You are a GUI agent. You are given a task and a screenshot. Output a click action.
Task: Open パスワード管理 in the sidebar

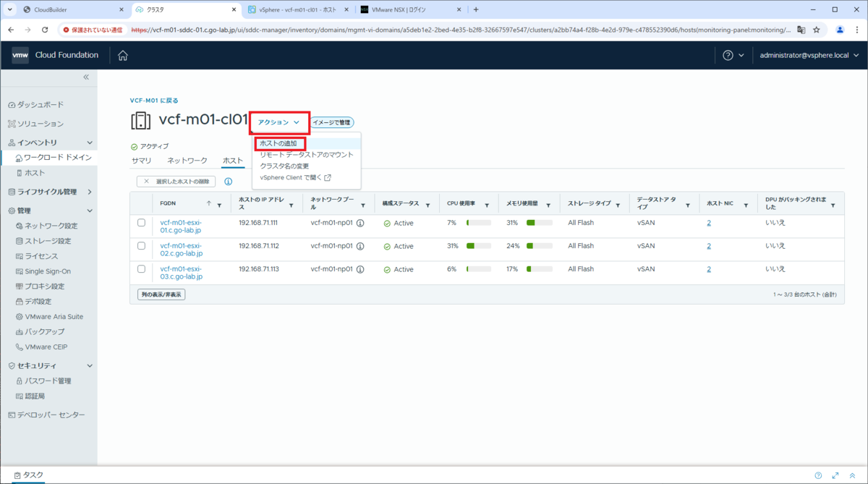48,381
